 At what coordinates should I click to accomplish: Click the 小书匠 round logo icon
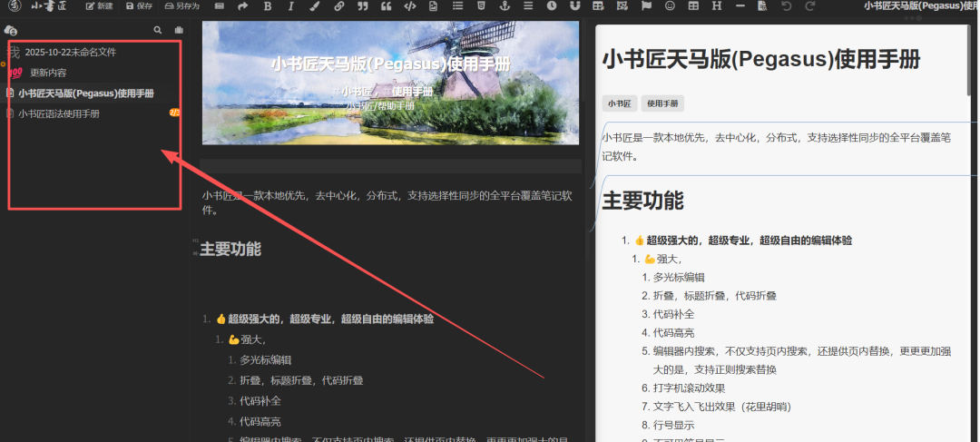[15, 6]
